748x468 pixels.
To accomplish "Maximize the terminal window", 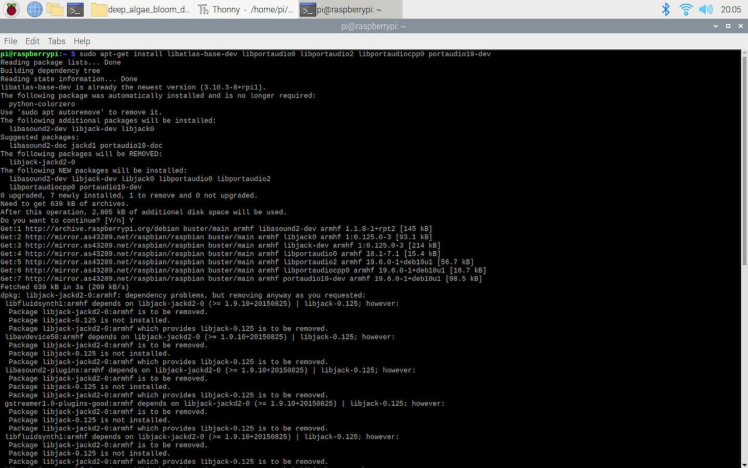I will pyautogui.click(x=728, y=26).
